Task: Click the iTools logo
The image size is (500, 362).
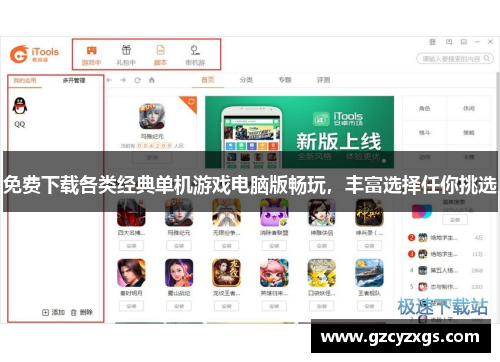Action: point(34,54)
